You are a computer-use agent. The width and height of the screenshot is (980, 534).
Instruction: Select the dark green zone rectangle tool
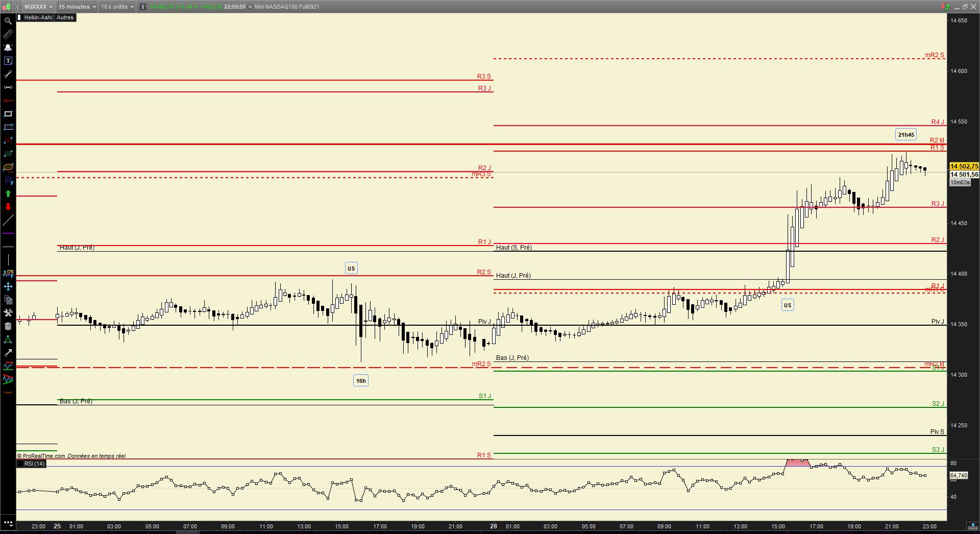pos(8,154)
